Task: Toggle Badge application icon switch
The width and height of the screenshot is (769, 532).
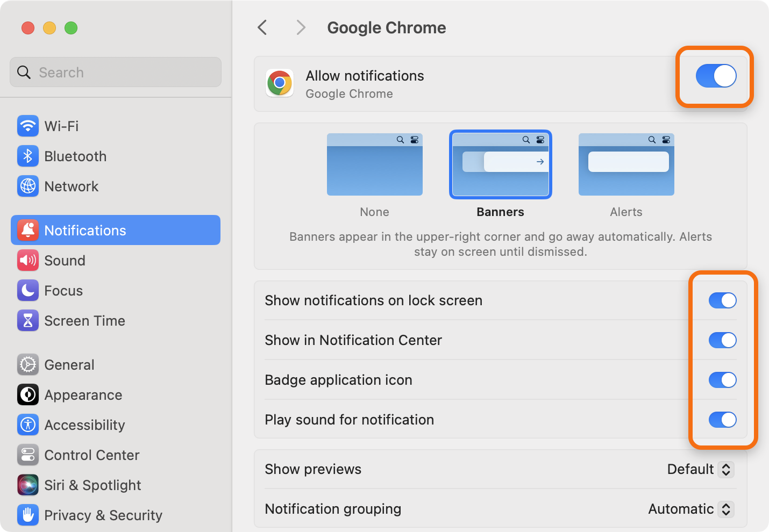Action: (723, 380)
